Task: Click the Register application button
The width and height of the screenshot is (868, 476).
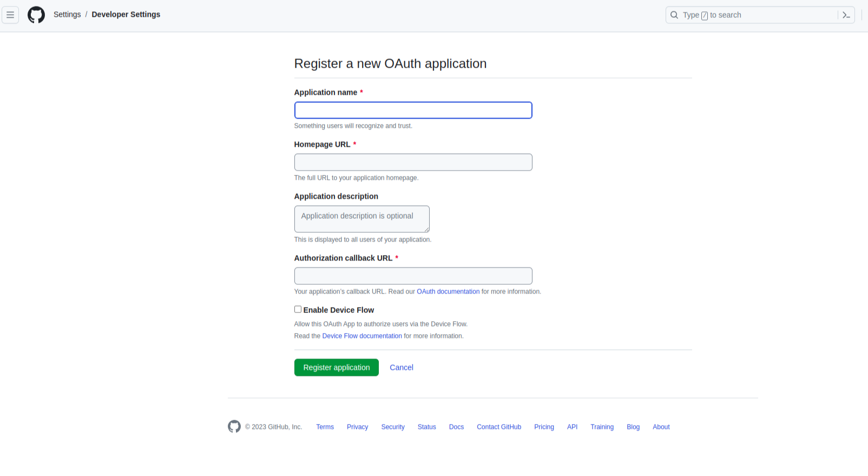Action: (337, 368)
